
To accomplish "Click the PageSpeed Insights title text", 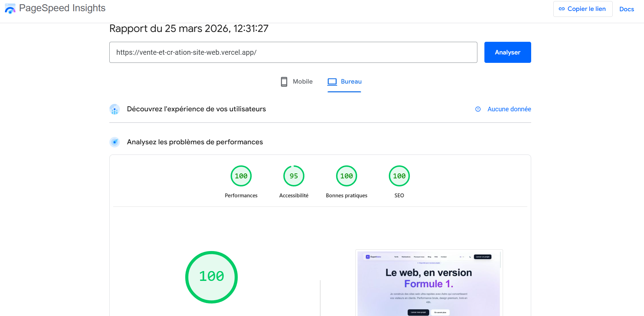I will 62,8.
